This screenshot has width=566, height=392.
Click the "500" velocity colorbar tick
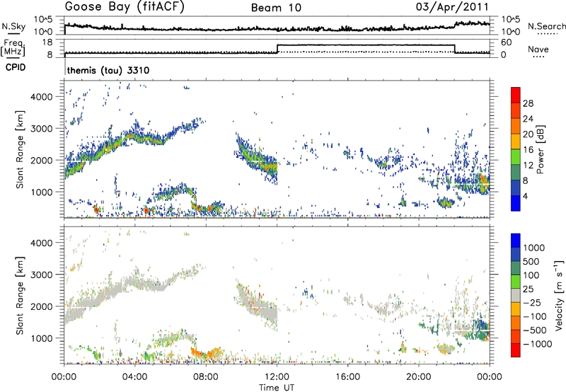pos(530,262)
